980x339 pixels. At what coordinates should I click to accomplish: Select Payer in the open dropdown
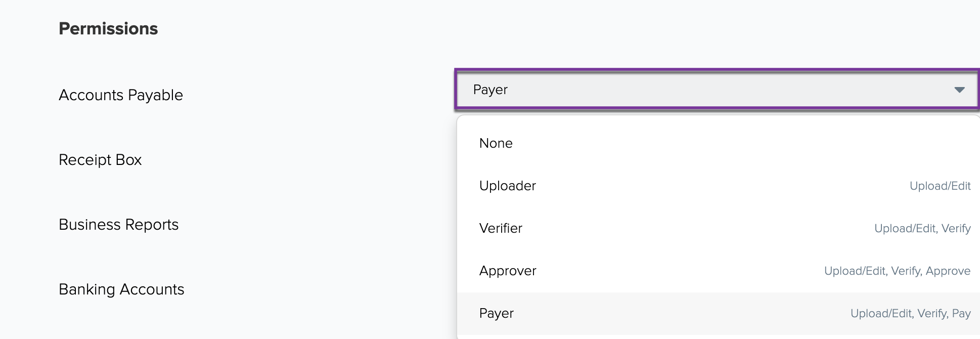pyautogui.click(x=497, y=313)
